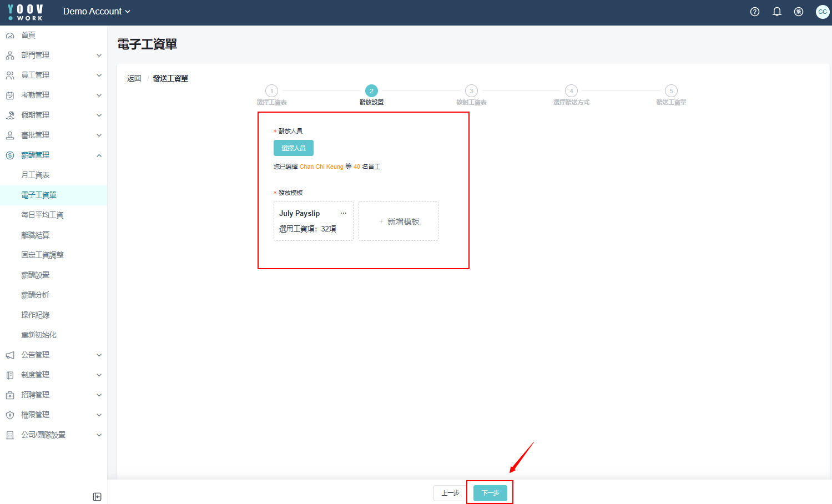
Task: Open the notifications bell icon
Action: [x=776, y=12]
